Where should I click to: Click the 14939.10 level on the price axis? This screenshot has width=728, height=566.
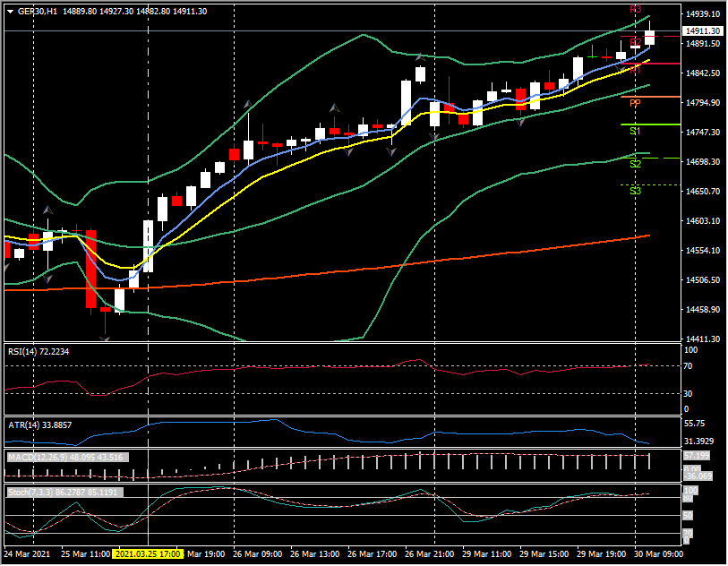[703, 14]
